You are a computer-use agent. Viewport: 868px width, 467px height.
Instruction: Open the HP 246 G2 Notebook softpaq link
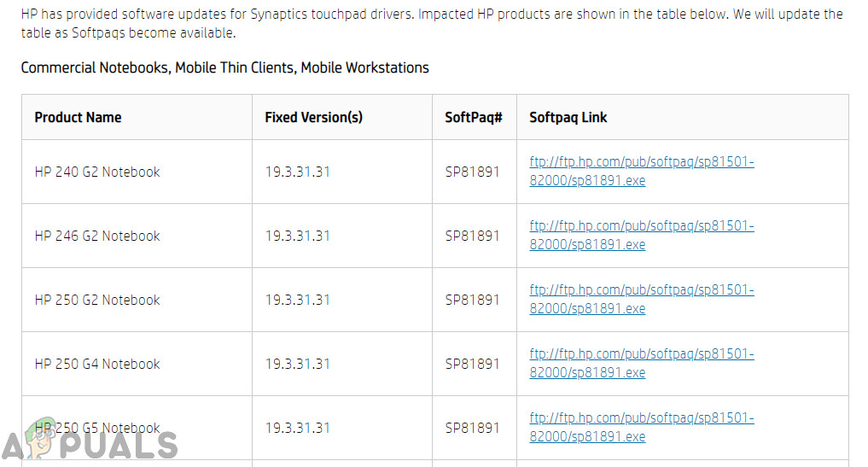tap(641, 235)
